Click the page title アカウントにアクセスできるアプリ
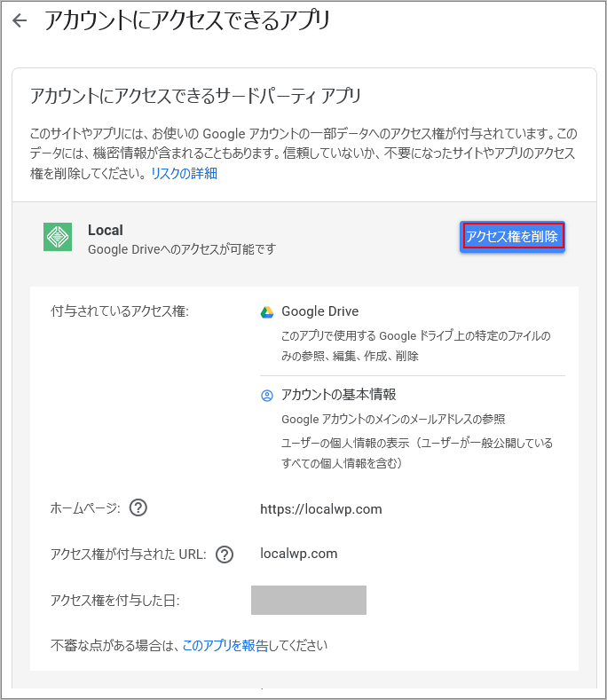Screen dimensions: 607x700 [x=187, y=20]
